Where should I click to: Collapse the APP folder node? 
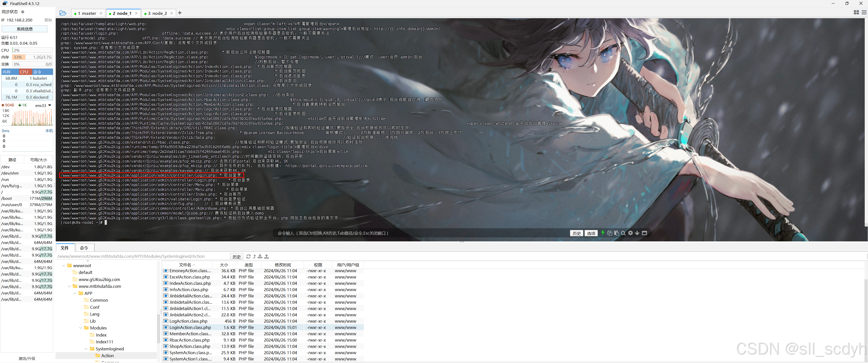75,294
